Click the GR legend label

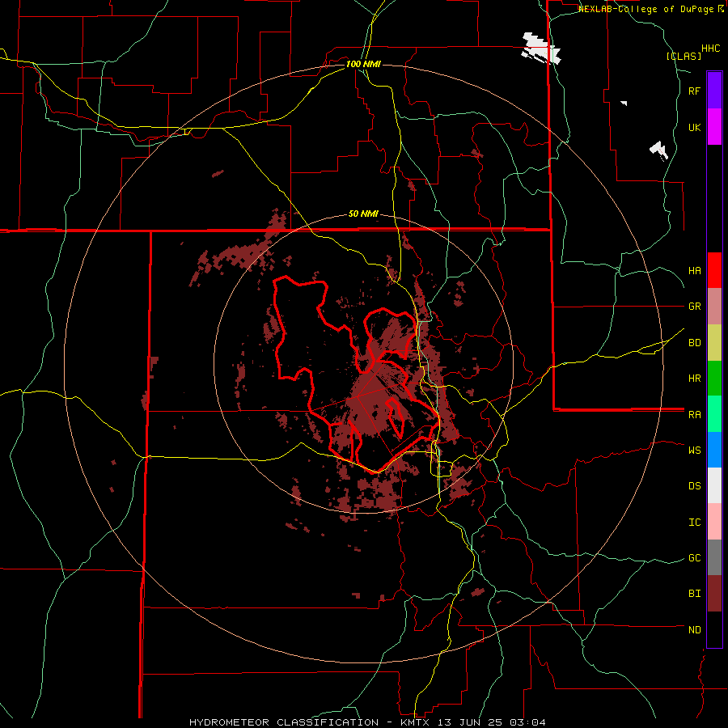(694, 307)
